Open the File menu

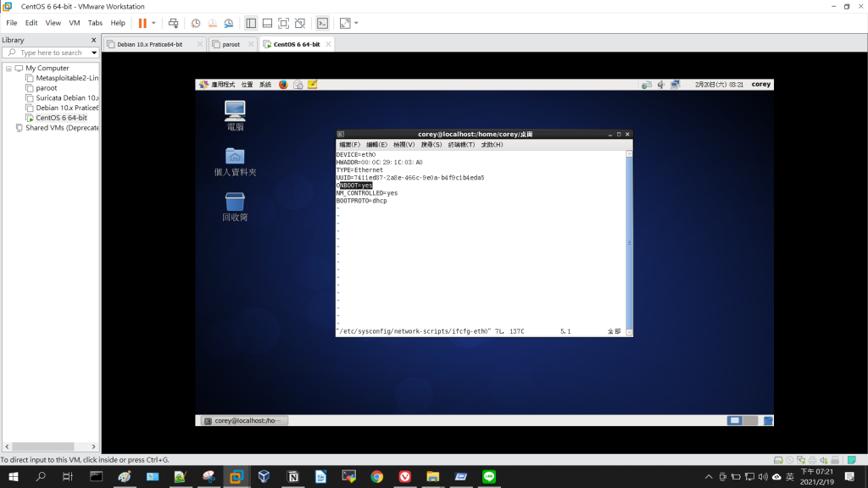click(x=12, y=23)
